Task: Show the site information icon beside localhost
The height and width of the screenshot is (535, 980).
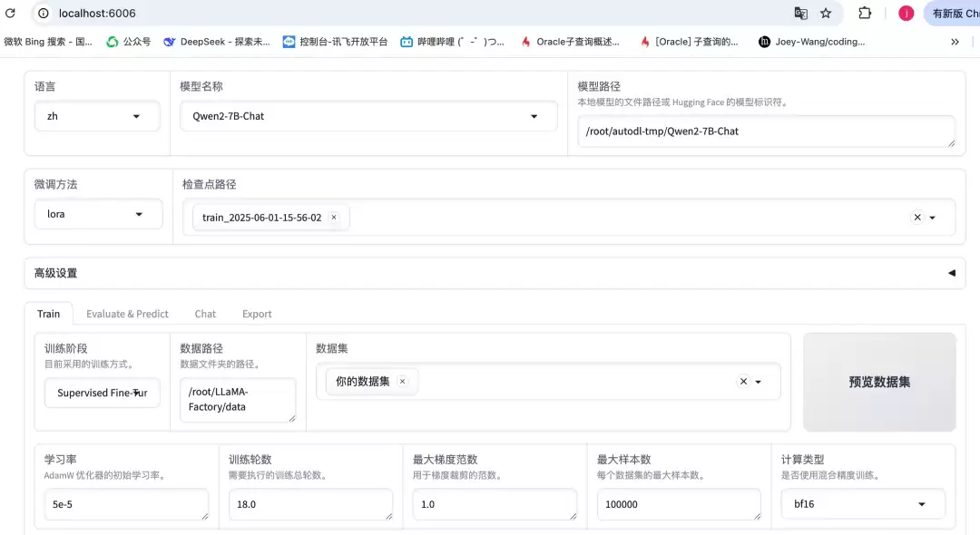Action: pyautogui.click(x=44, y=13)
